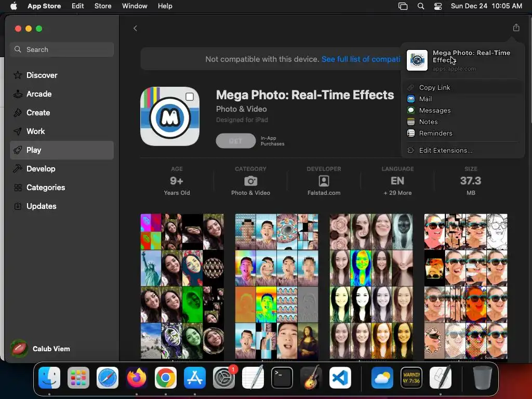Open the Window menu
532x399 pixels.
135,6
